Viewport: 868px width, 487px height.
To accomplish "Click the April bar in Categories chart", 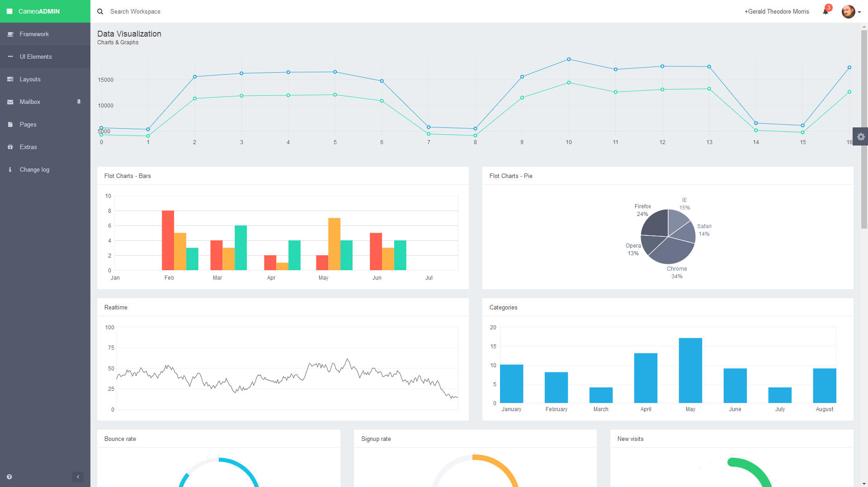I will point(646,378).
